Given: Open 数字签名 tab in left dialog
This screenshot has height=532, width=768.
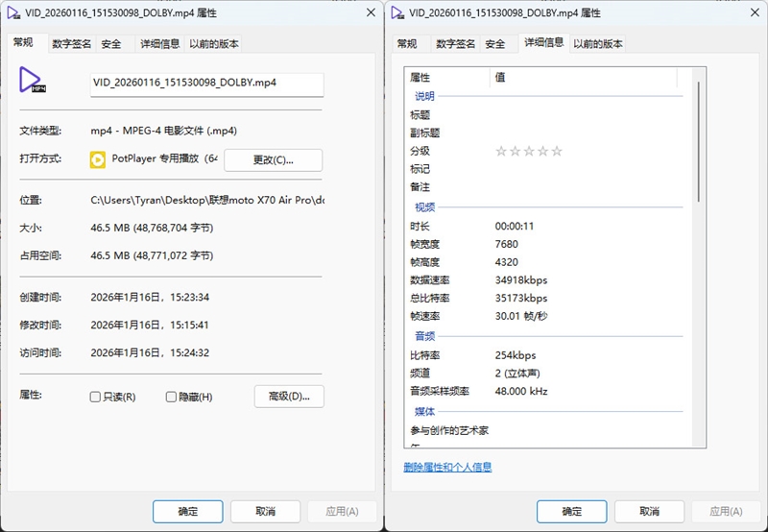Looking at the screenshot, I should (x=72, y=44).
